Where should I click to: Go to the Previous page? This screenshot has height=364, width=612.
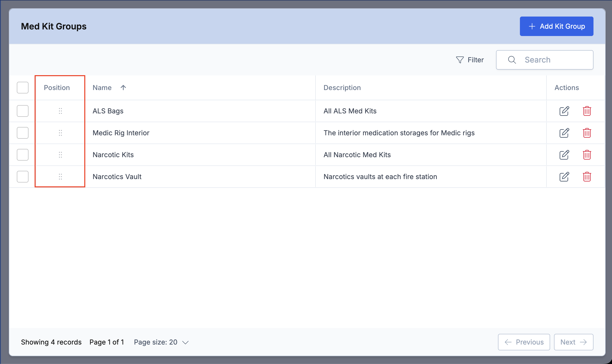[x=524, y=342]
